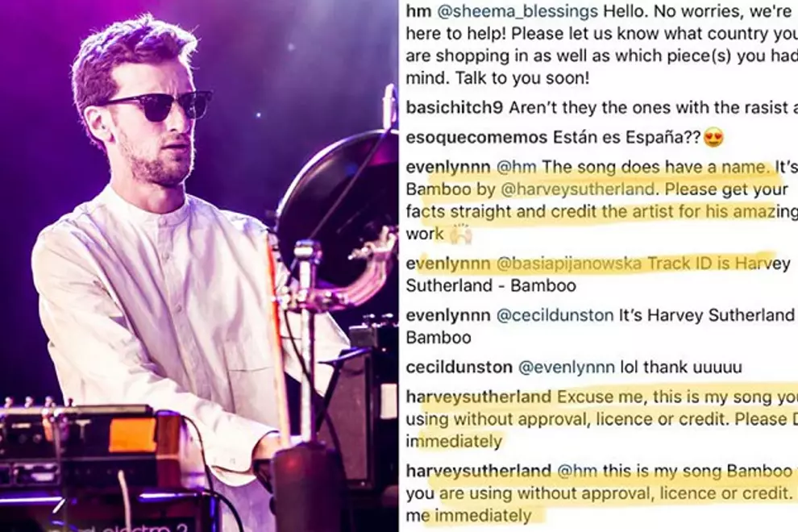Viewport: 798px width, 532px height.
Task: Open the cecildunston commenter username
Action: tap(459, 367)
